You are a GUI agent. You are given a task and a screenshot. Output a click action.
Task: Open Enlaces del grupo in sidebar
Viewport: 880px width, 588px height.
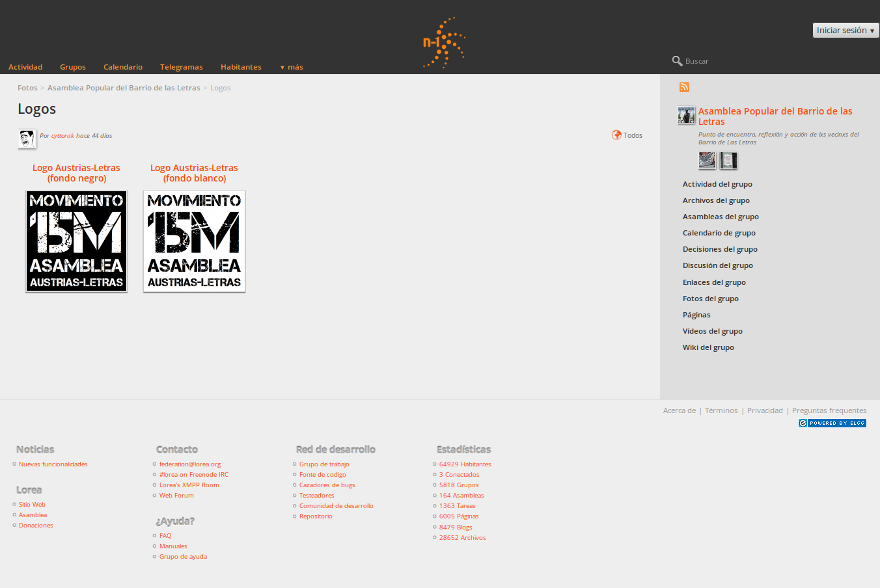click(714, 282)
